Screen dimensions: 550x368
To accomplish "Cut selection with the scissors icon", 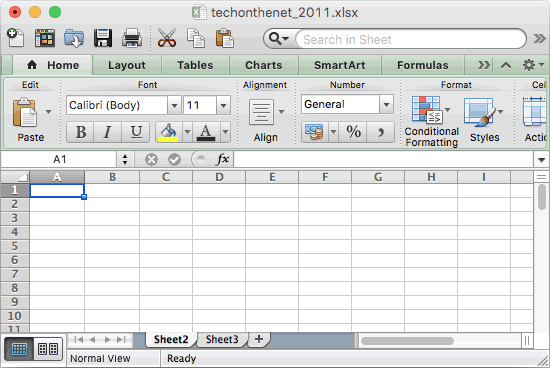I will point(167,38).
